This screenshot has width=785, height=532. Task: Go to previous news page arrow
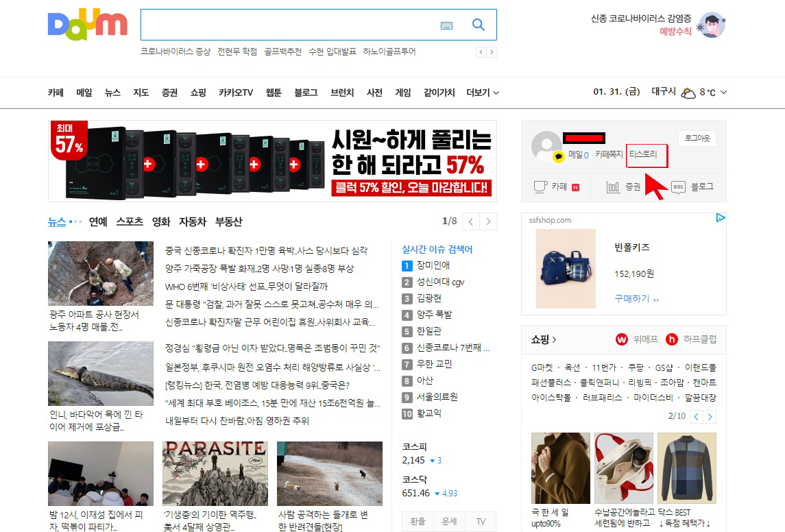pyautogui.click(x=470, y=221)
